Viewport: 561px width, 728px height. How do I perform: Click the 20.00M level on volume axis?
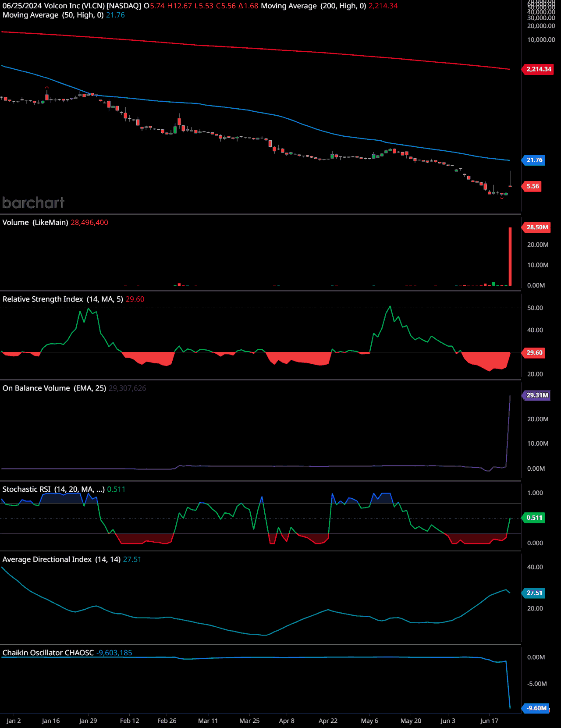pyautogui.click(x=538, y=245)
